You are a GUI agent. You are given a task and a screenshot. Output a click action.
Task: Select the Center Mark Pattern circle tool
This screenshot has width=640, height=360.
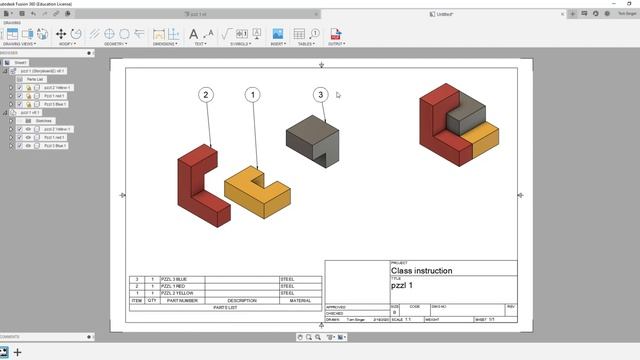tap(124, 34)
